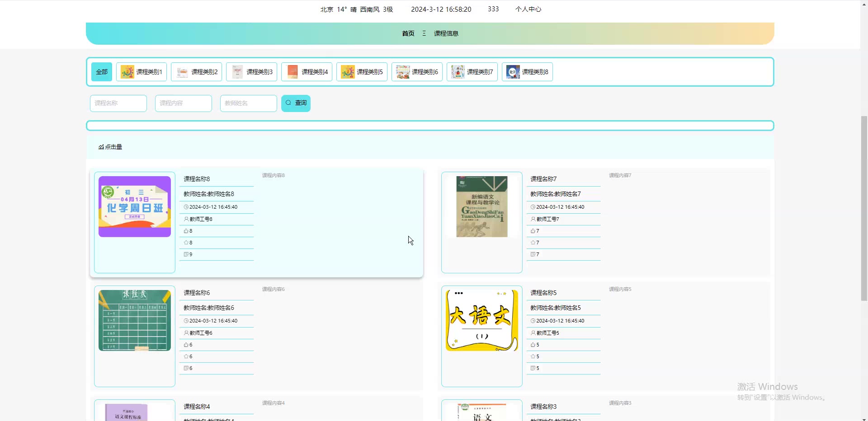Click the 课程类别8 category icon
This screenshot has width=868, height=421.
click(514, 72)
